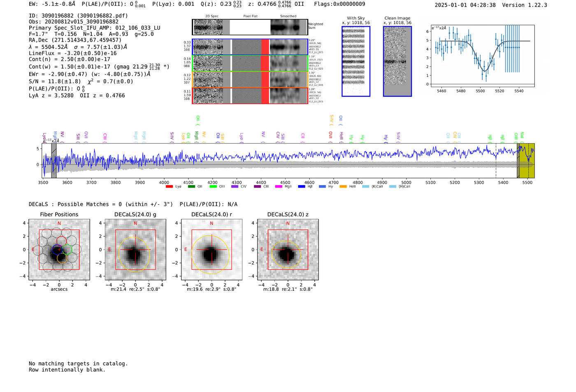Click the 'S/N = 11.8(±1.8)' value
This screenshot has height=392, width=576.
55,81
